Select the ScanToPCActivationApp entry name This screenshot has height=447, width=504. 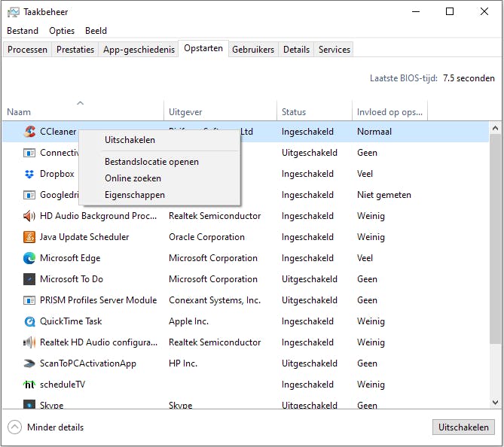coord(88,363)
